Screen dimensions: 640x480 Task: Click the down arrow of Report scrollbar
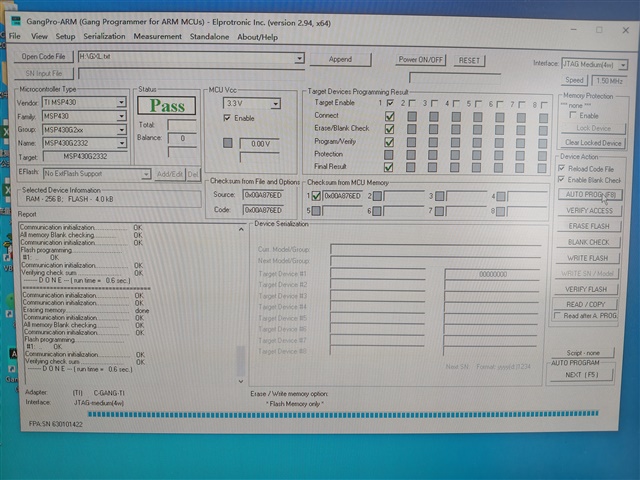coord(241,381)
